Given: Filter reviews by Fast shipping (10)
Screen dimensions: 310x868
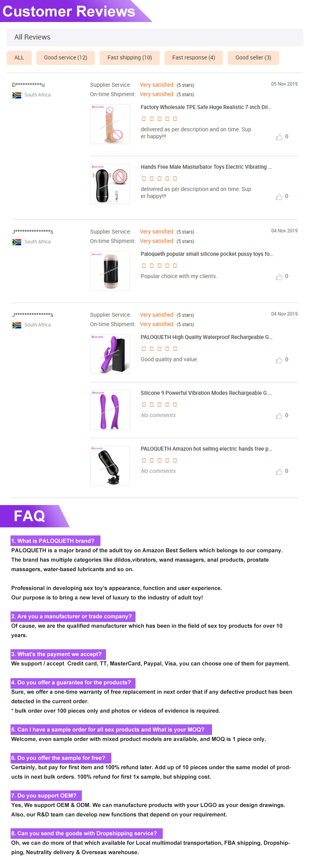Looking at the screenshot, I should pos(130,58).
